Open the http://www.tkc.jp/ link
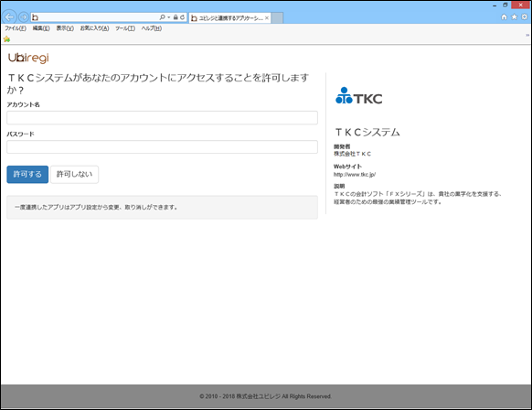Viewport: 532px width, 410px height. 355,175
